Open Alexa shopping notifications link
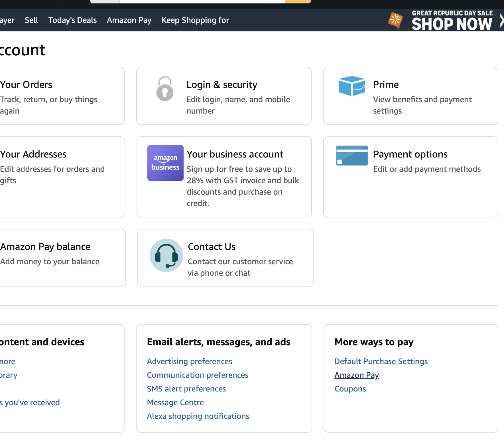The height and width of the screenshot is (444, 504). [x=198, y=416]
